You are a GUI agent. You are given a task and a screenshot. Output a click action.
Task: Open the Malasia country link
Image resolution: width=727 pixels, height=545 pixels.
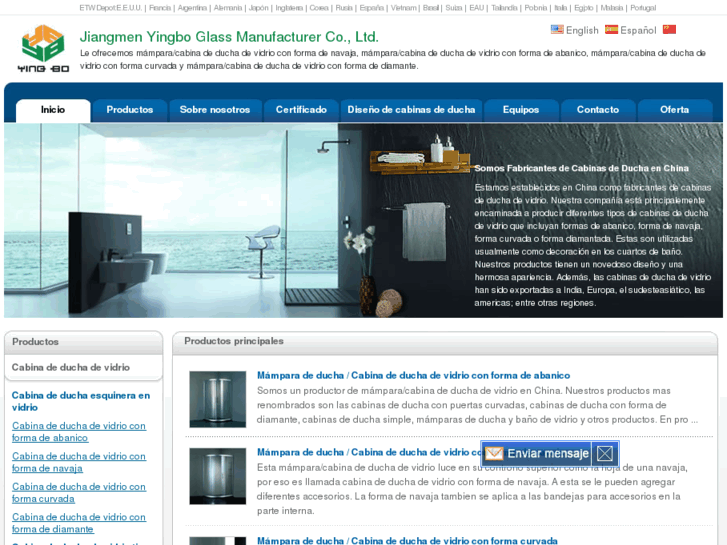pyautogui.click(x=612, y=8)
